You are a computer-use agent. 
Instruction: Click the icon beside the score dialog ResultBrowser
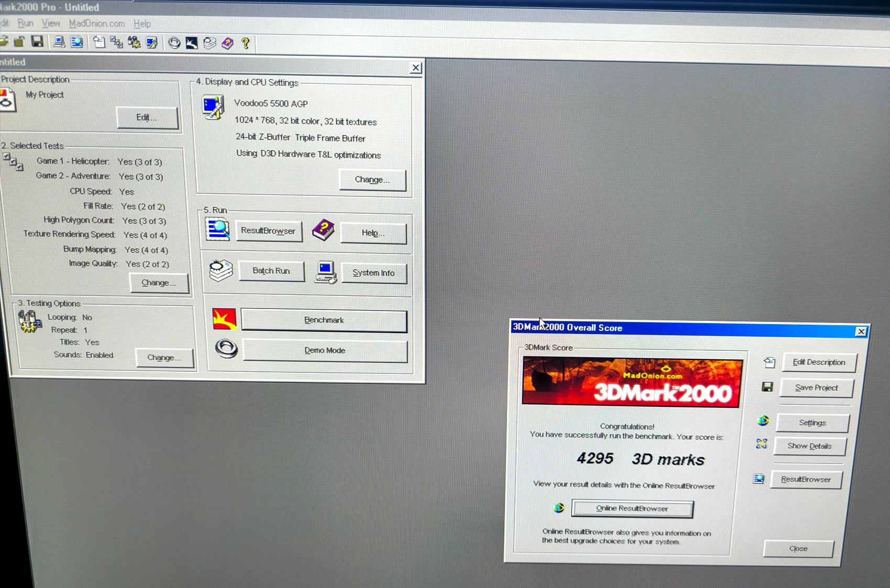click(759, 479)
